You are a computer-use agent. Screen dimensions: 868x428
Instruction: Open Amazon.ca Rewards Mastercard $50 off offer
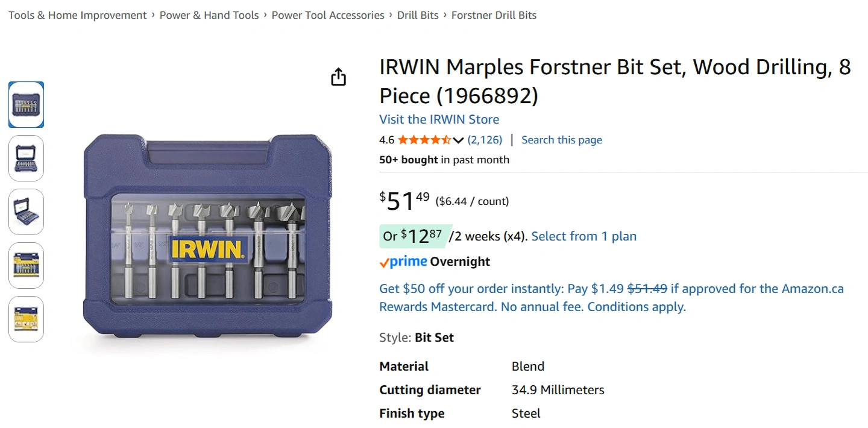click(x=611, y=298)
